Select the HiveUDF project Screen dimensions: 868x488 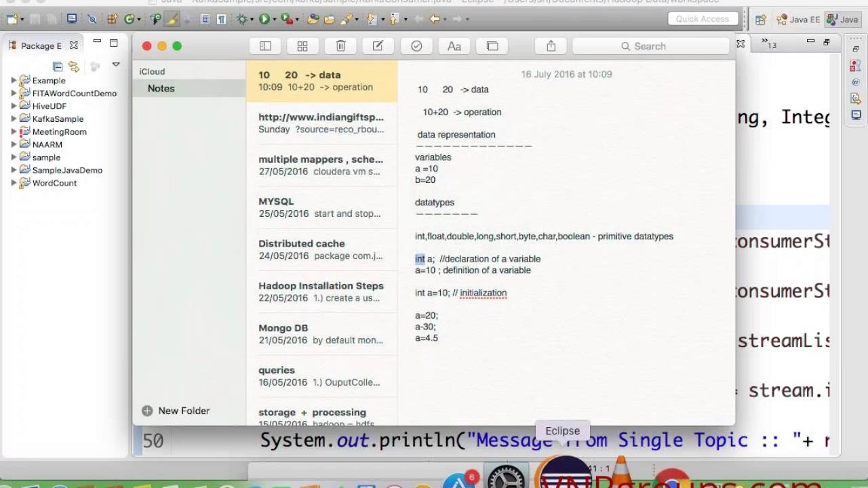click(x=49, y=106)
